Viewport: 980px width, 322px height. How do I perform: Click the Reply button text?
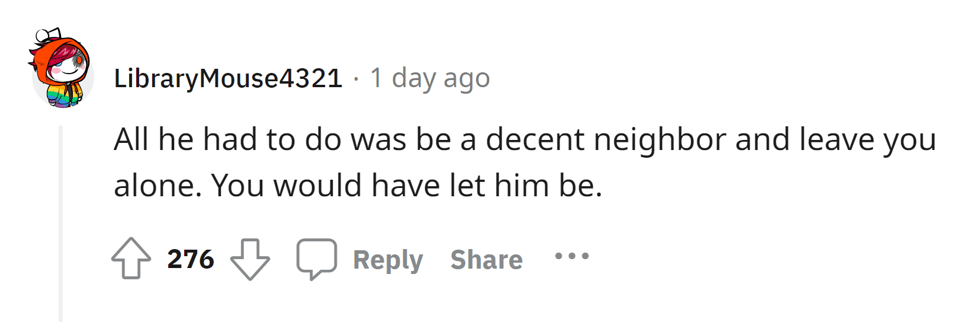388,260
